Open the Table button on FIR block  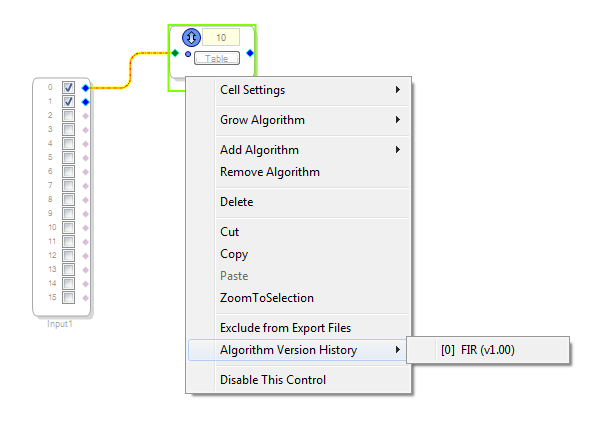(x=217, y=58)
